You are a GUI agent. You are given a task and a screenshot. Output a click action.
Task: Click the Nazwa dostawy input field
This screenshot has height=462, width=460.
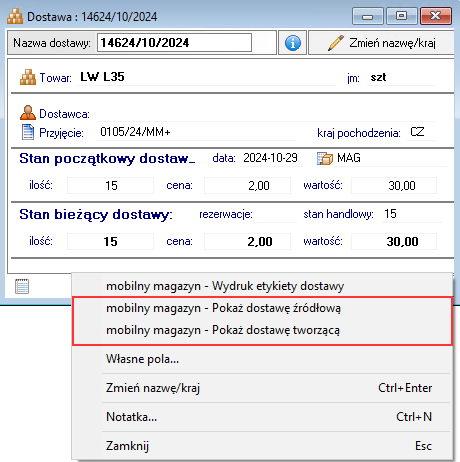point(174,43)
